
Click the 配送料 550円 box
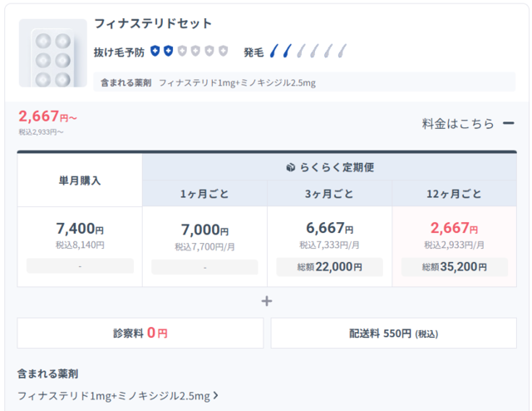point(393,333)
